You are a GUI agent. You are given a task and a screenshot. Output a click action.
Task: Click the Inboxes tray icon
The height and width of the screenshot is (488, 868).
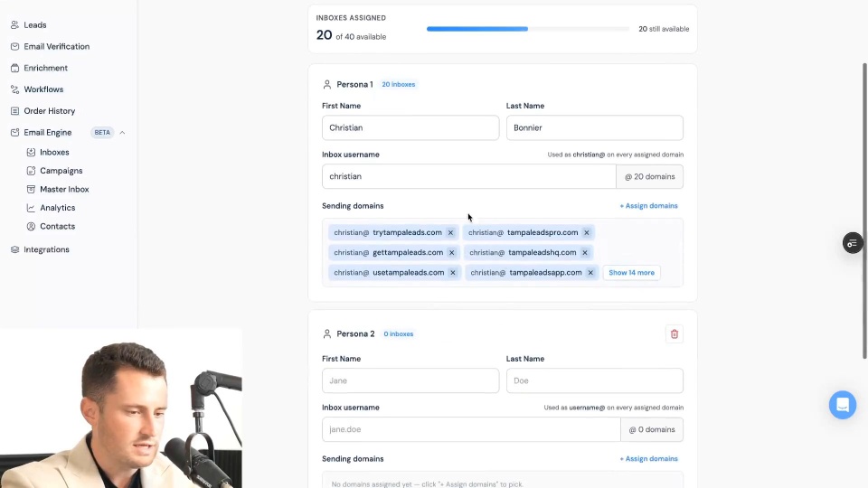[31, 152]
